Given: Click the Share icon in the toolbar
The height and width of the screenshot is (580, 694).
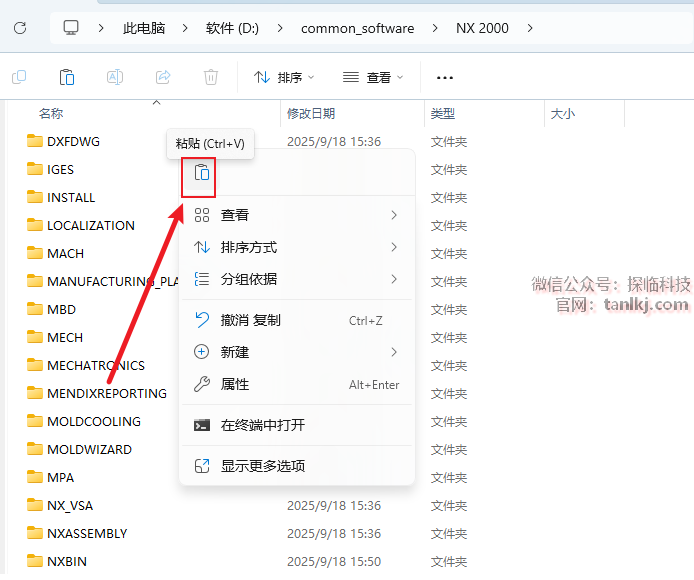Looking at the screenshot, I should click(163, 77).
